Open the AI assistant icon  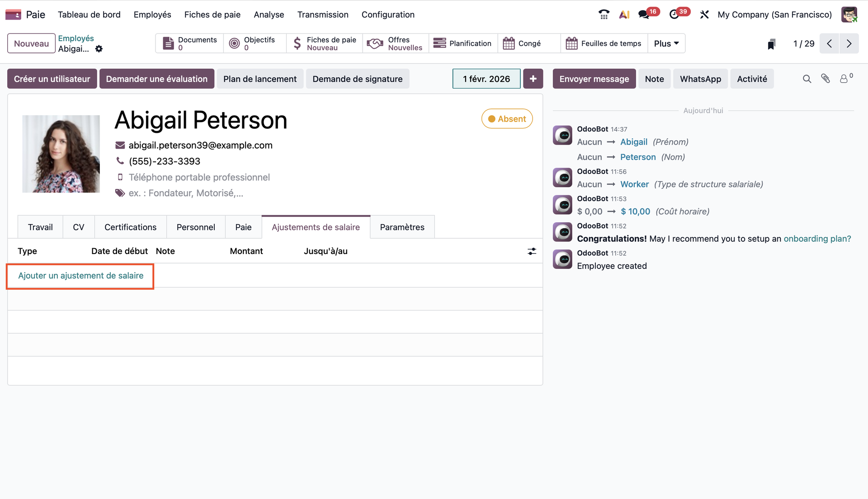click(x=624, y=14)
